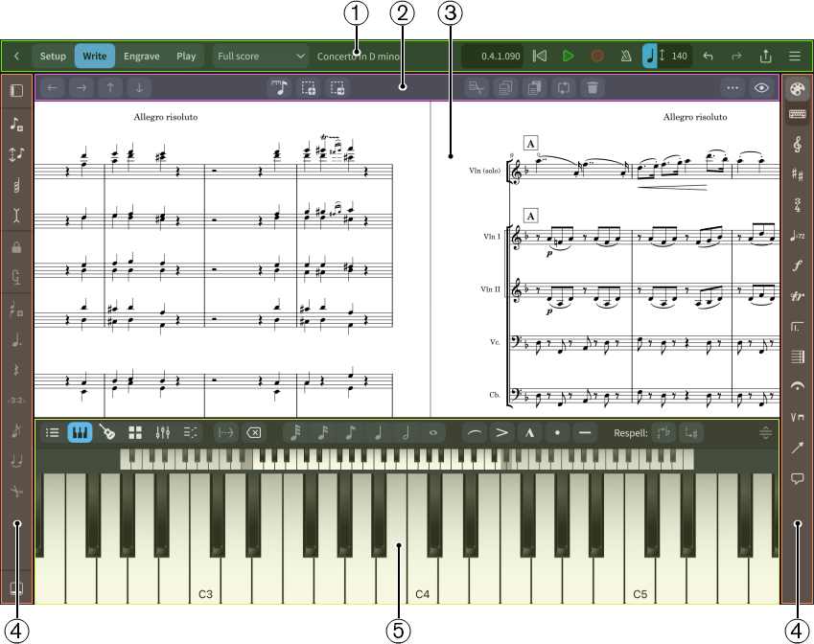Switch to the Setup mode tab

[53, 57]
